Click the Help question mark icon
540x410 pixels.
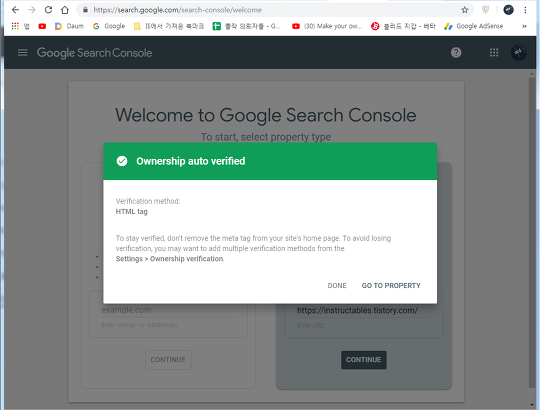click(456, 53)
